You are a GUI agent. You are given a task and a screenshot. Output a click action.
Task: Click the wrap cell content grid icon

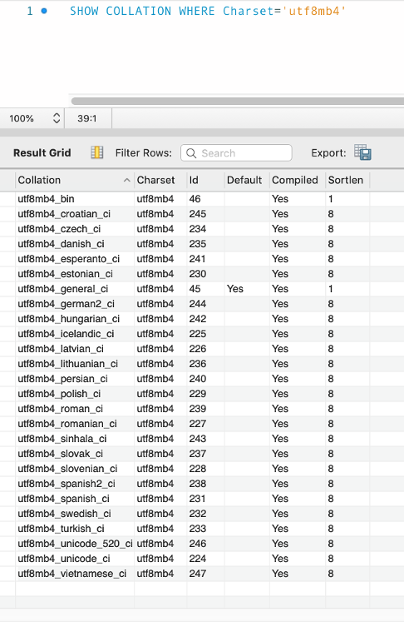(97, 152)
